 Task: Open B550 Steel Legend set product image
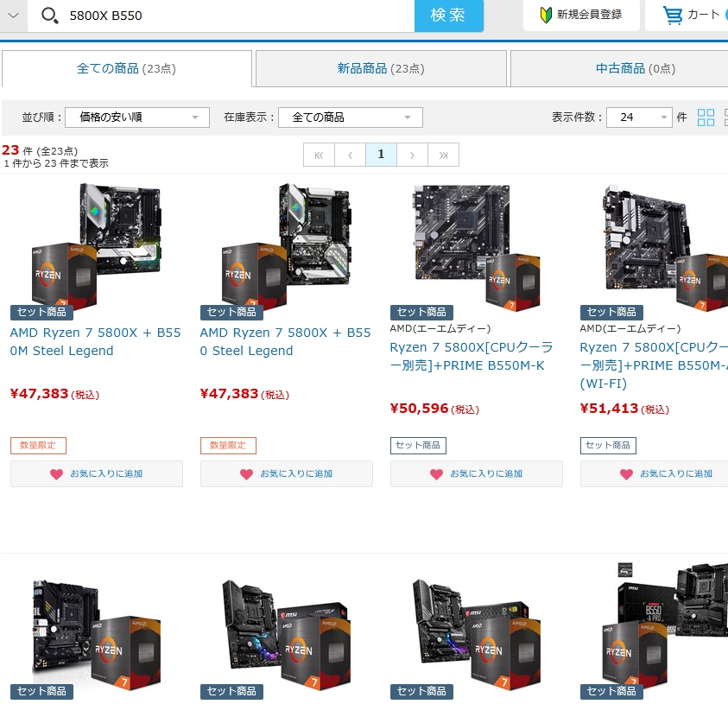pos(287,246)
